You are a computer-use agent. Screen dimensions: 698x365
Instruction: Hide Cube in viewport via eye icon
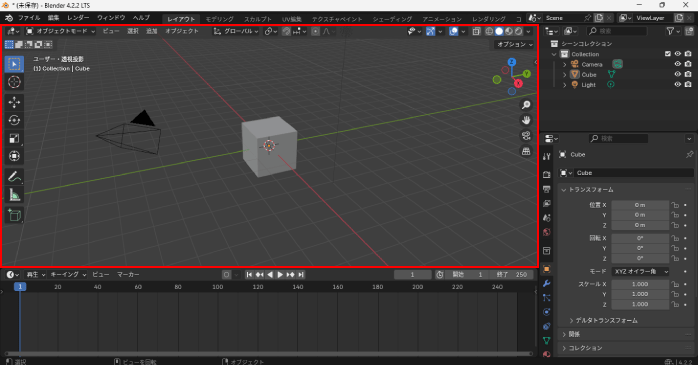678,74
